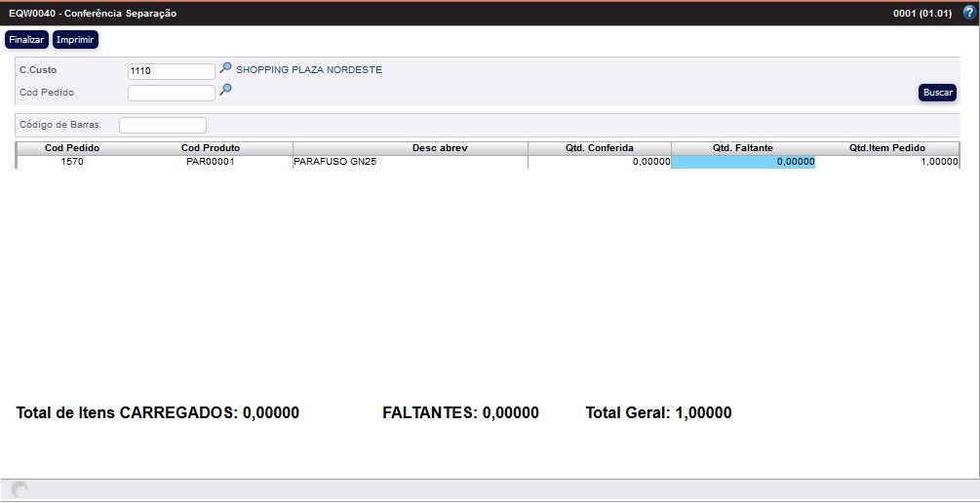
Task: Click the magnifier icon beside Cod Pedido field
Action: (225, 91)
